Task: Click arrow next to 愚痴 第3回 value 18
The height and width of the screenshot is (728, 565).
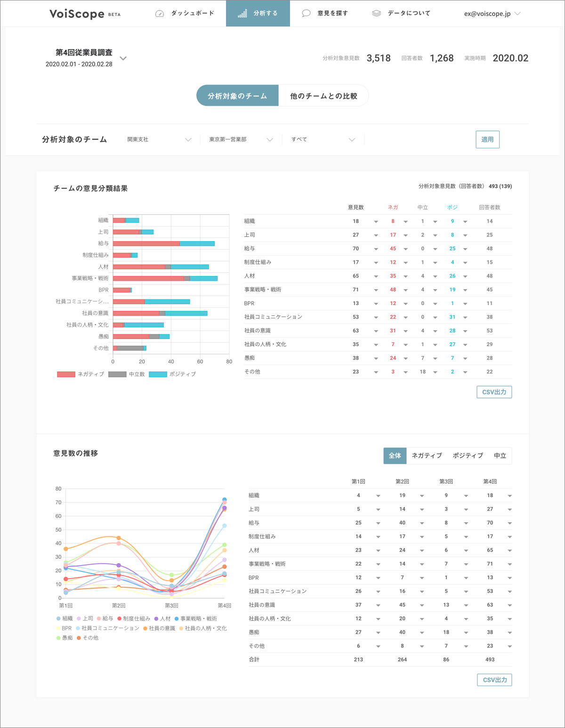Action: pos(466,632)
